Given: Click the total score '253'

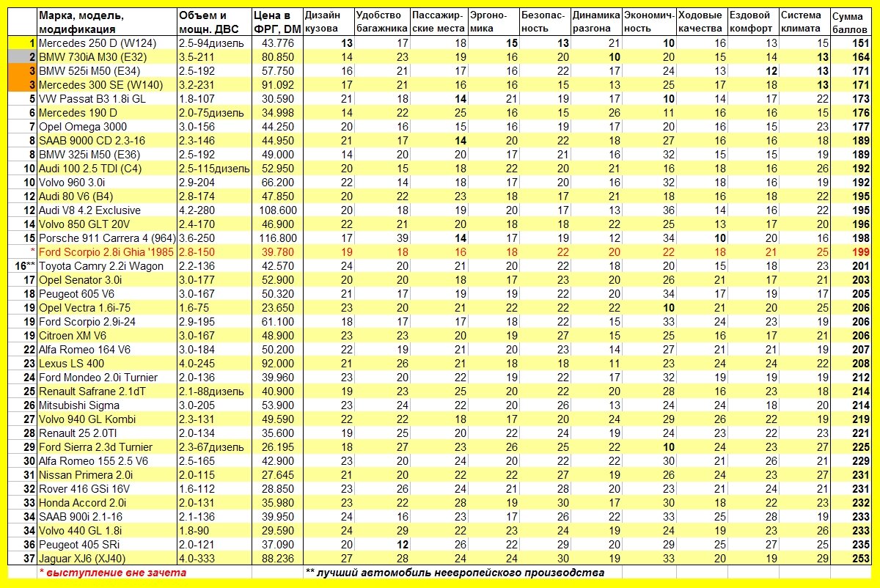Looking at the screenshot, I should 851,559.
